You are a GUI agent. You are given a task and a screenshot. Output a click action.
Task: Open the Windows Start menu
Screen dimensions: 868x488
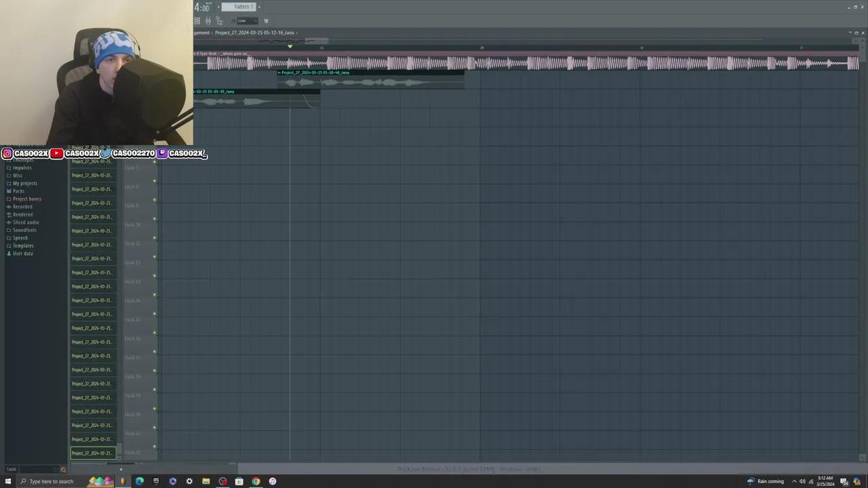point(7,481)
